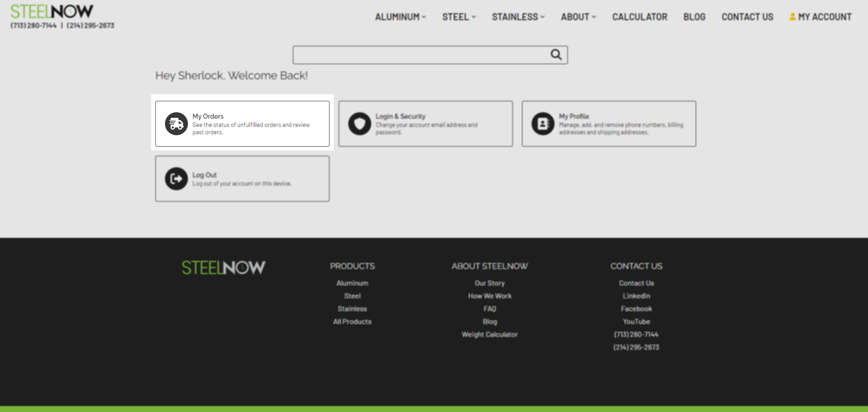Open the Steel link in the footer

pyautogui.click(x=352, y=296)
